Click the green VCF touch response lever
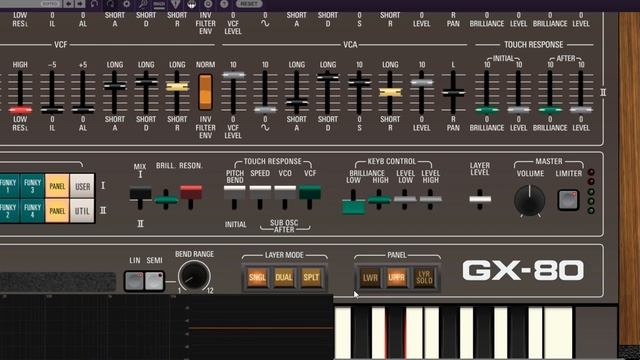The image size is (640, 360). (x=310, y=192)
